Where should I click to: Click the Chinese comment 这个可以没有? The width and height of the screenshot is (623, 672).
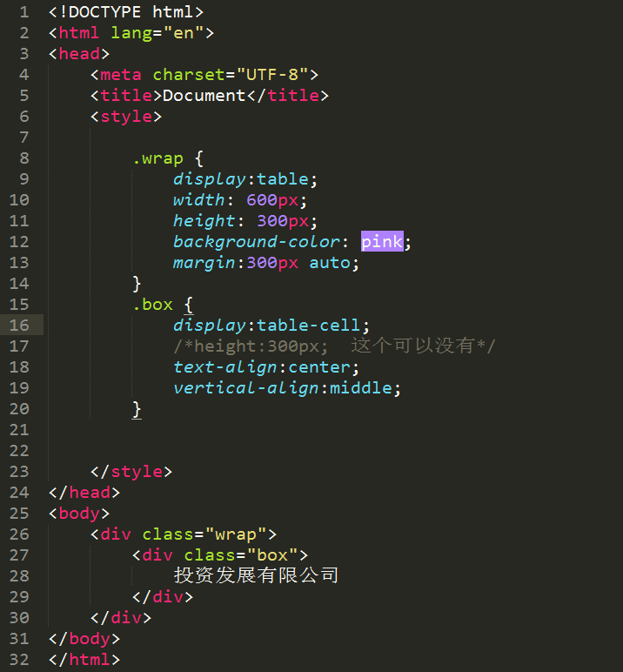(x=413, y=346)
